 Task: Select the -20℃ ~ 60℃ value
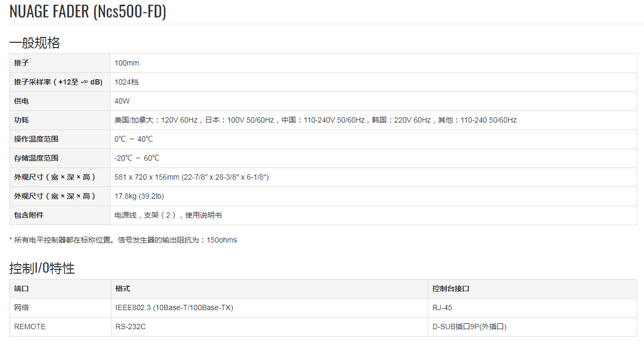137,158
